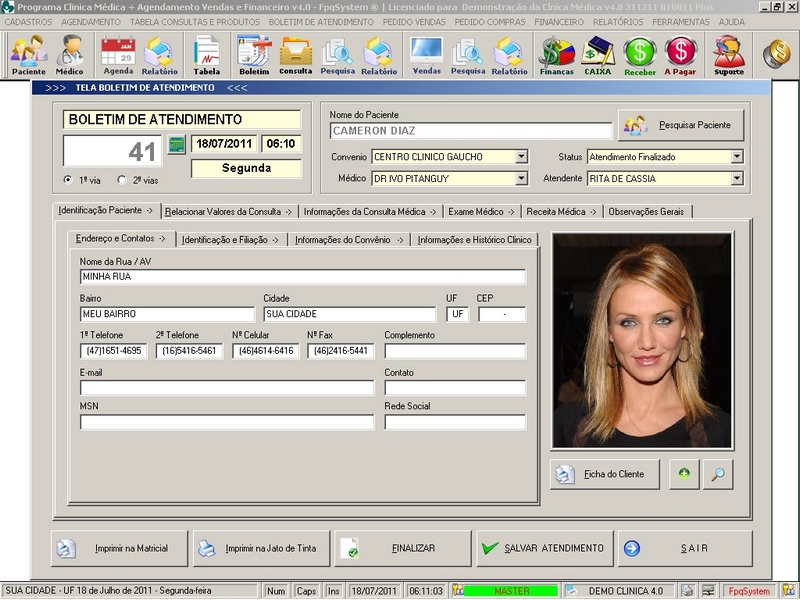Click the E-mail input field
The image size is (800, 600).
[x=227, y=388]
